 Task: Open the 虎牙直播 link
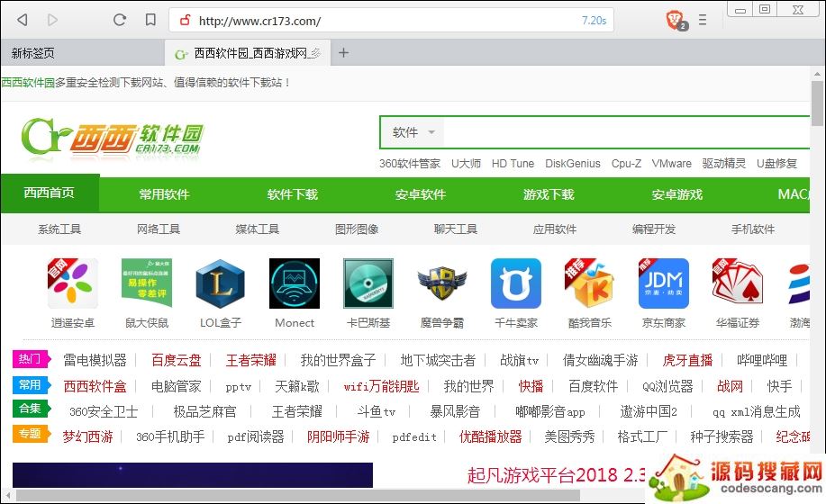tap(687, 360)
